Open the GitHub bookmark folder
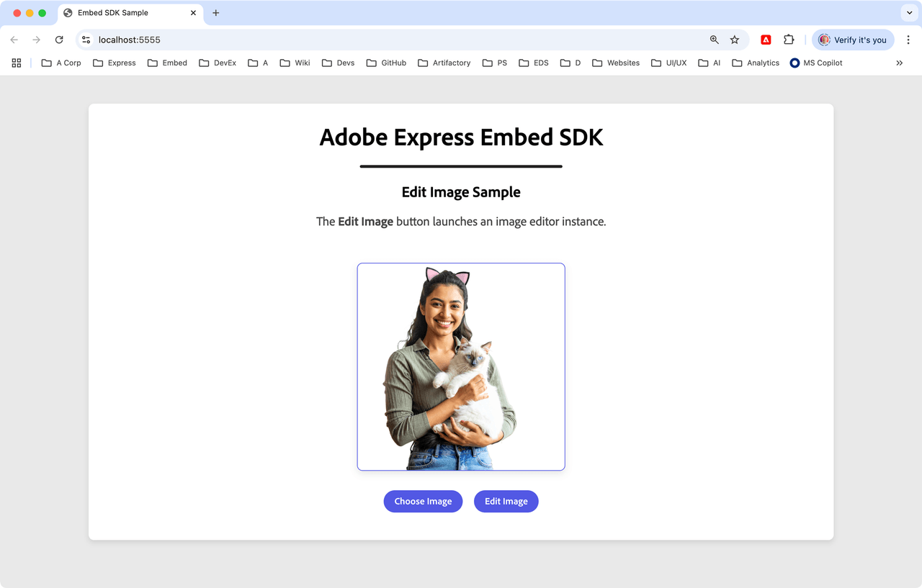Viewport: 922px width, 588px height. tap(386, 63)
